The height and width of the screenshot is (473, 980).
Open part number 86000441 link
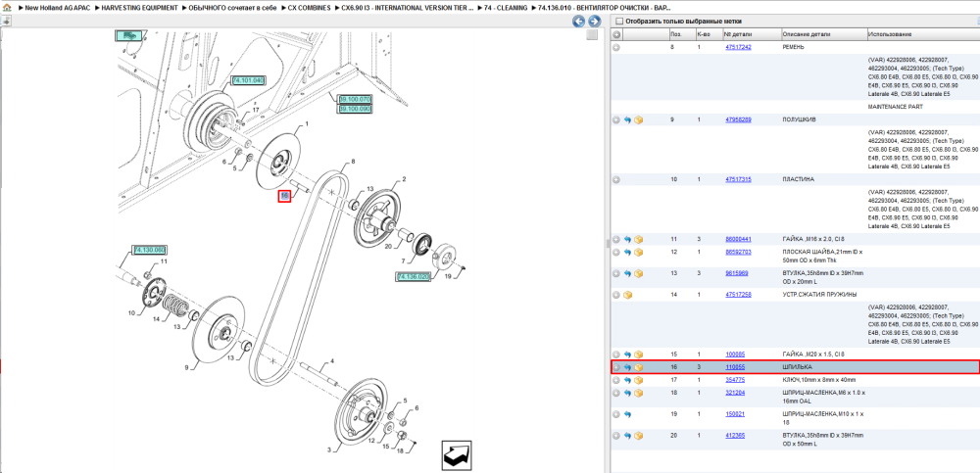[x=738, y=239]
